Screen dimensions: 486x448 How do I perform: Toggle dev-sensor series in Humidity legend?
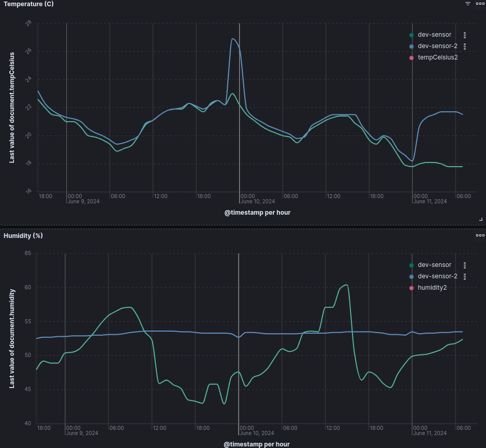[x=434, y=265]
